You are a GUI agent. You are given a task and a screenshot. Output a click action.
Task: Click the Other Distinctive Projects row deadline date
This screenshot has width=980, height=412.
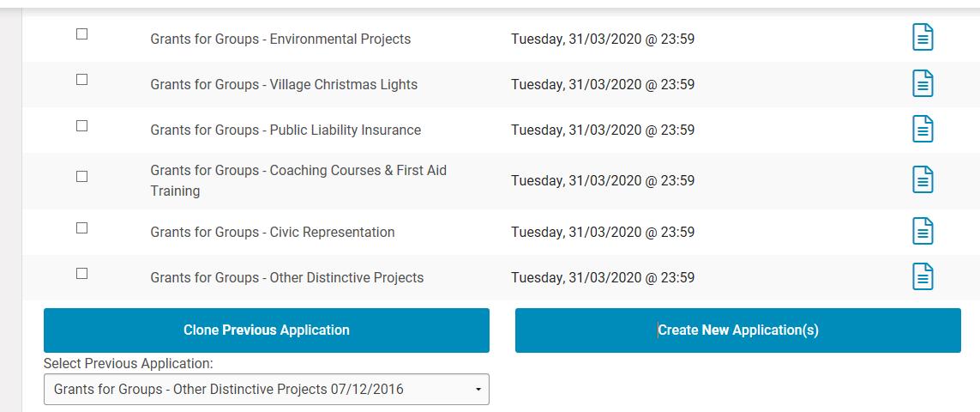[x=603, y=278]
